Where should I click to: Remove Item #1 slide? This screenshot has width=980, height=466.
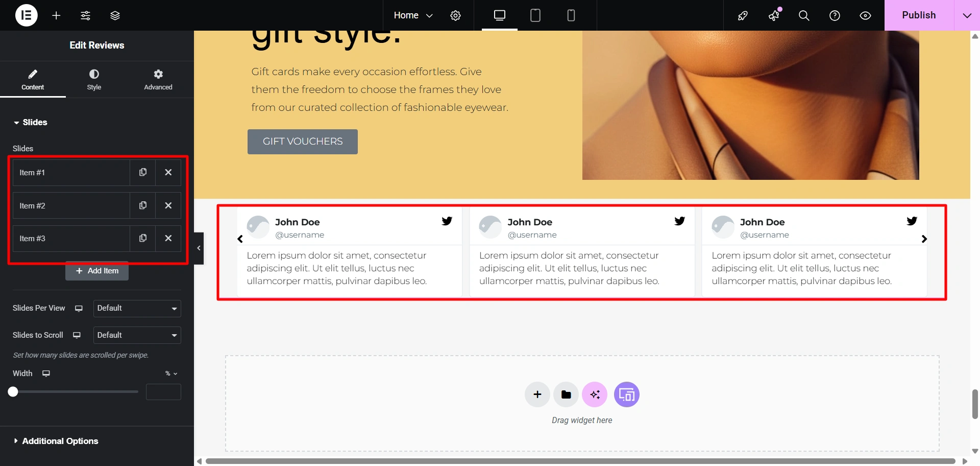(168, 172)
